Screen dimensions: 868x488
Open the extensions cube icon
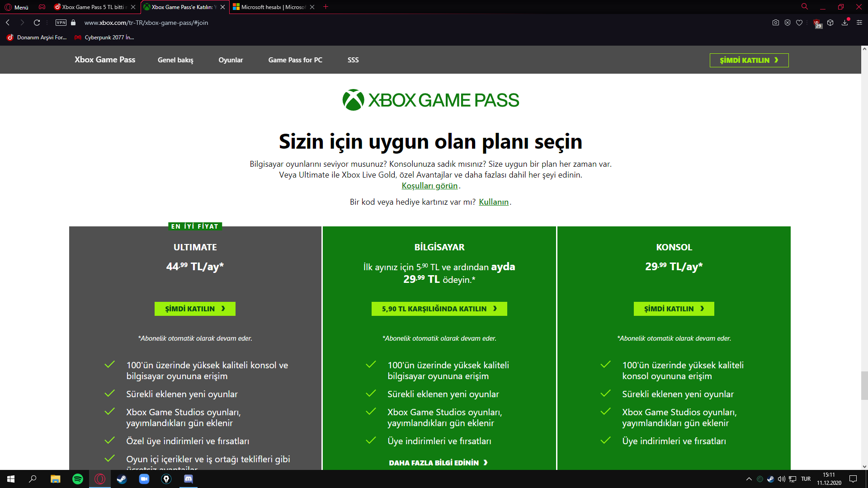click(x=830, y=23)
